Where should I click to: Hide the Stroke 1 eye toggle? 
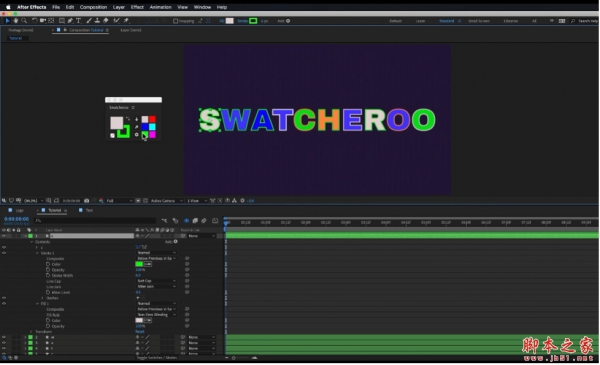(4, 253)
